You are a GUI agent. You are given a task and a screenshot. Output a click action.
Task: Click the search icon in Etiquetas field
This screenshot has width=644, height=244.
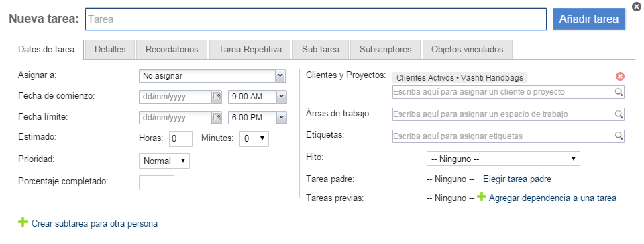[619, 136]
